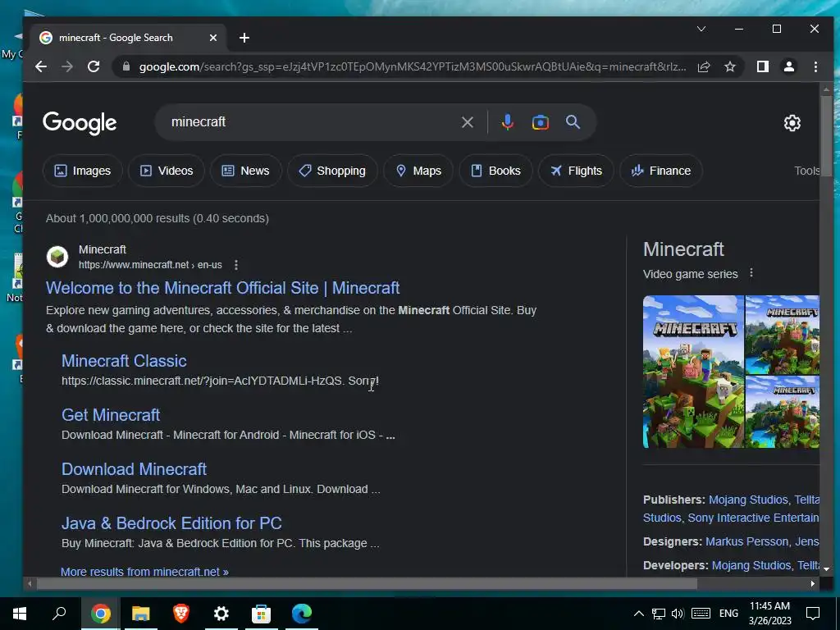Click the forward navigation arrow
The height and width of the screenshot is (630, 840).
point(67,66)
